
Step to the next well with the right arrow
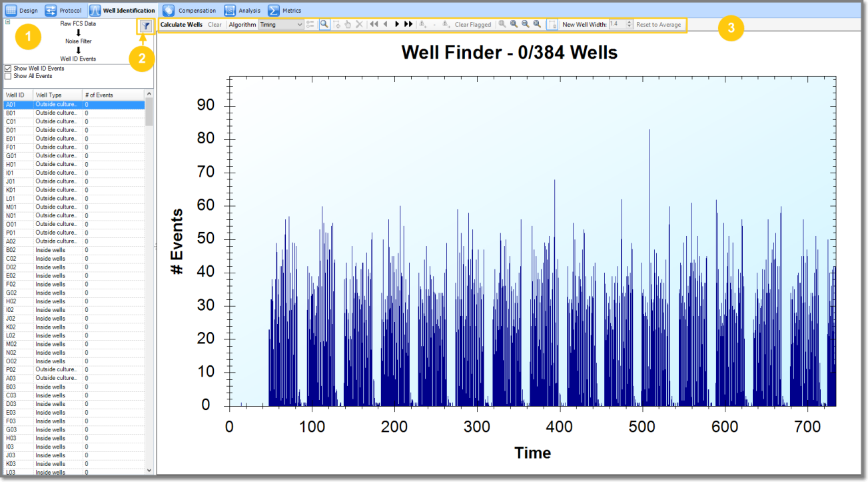[x=397, y=25]
